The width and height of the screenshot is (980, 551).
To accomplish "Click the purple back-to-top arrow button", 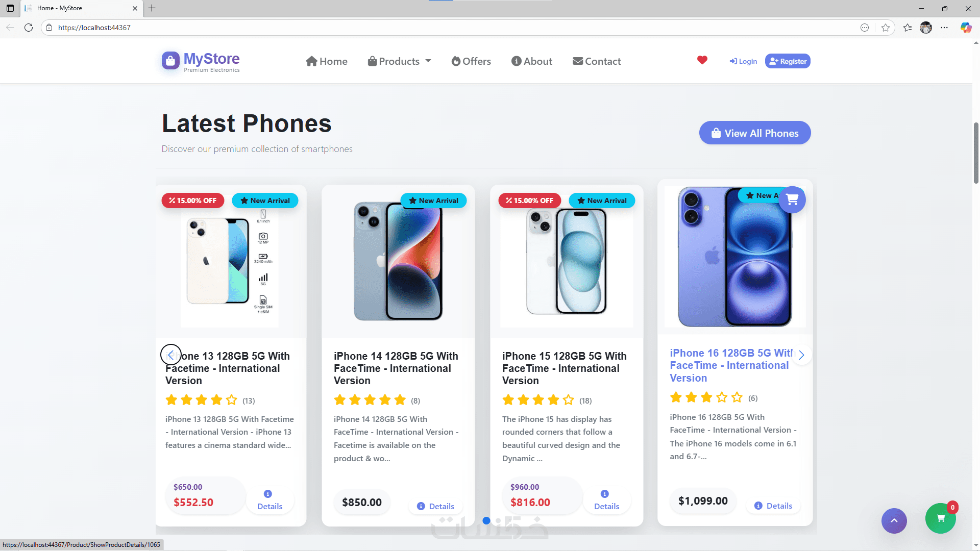I will point(894,520).
